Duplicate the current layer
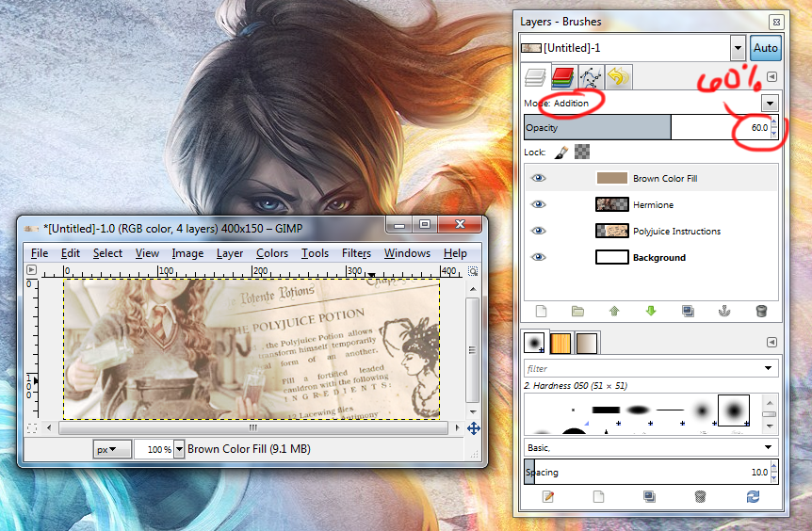This screenshot has width=812, height=531. pos(688,311)
